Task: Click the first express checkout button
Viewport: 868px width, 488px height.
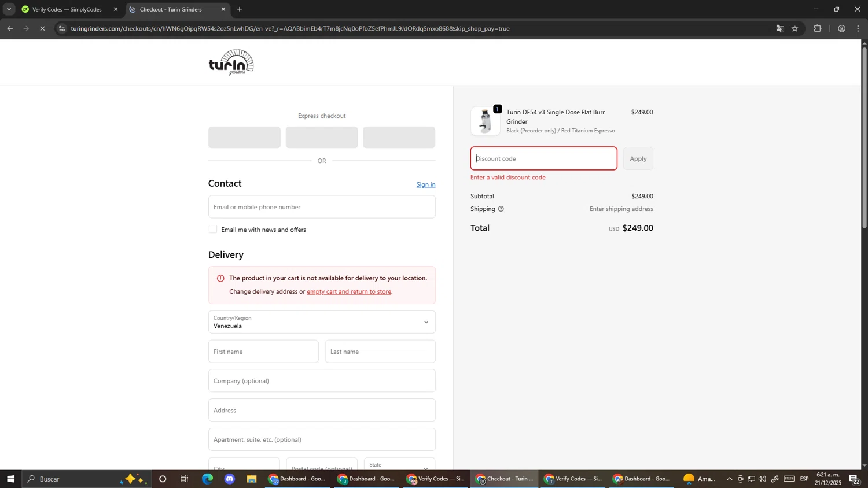Action: tap(244, 138)
